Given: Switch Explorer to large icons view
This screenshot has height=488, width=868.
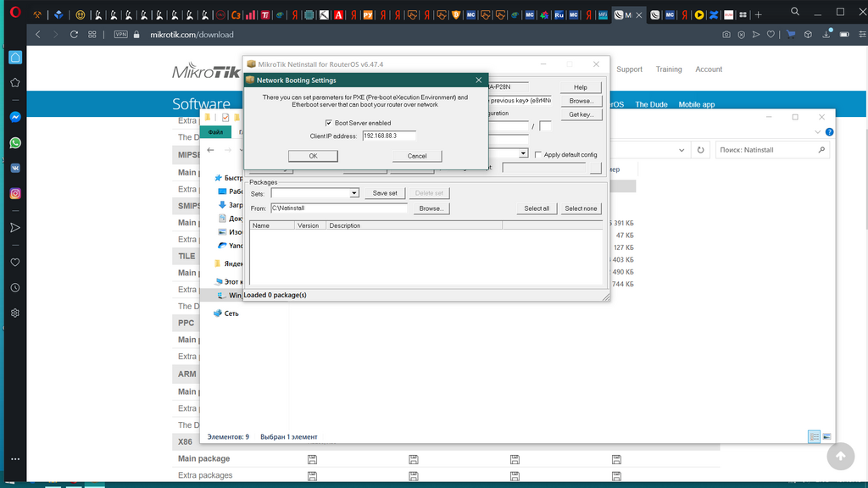Looking at the screenshot, I should [826, 436].
